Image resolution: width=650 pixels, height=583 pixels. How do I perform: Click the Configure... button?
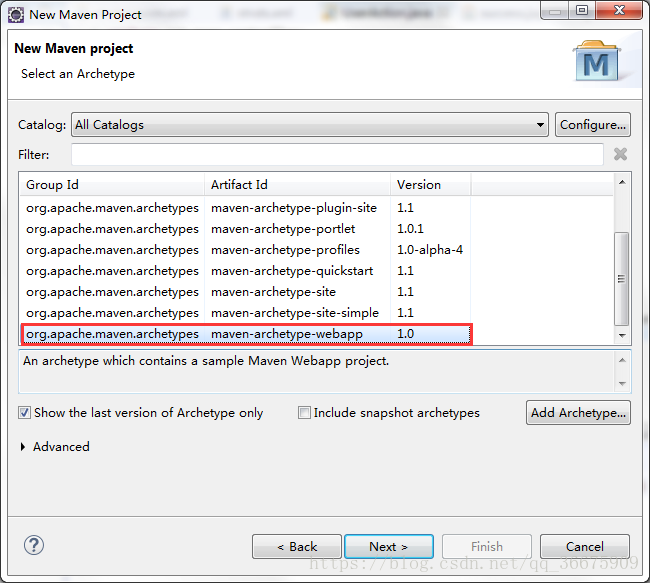(x=593, y=124)
